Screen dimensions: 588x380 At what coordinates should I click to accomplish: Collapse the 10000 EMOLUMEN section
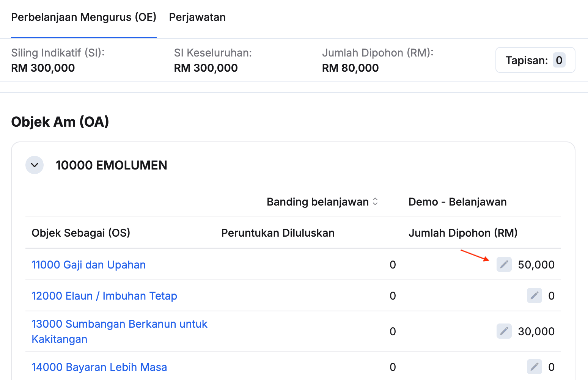[35, 165]
